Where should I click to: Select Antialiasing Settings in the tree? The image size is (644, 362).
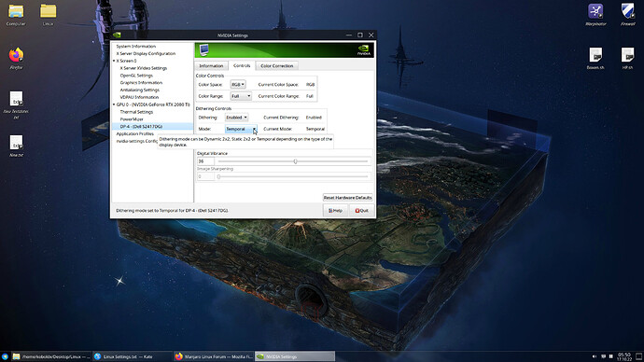point(140,90)
